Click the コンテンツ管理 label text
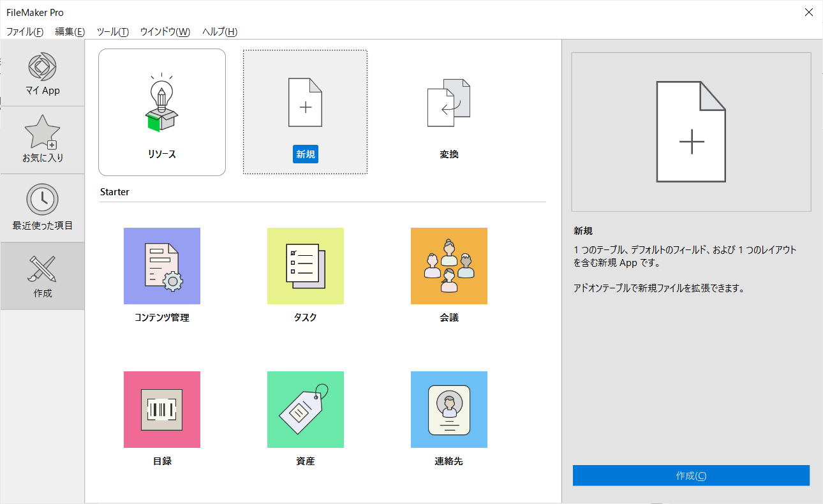This screenshot has width=823, height=504. coord(162,317)
